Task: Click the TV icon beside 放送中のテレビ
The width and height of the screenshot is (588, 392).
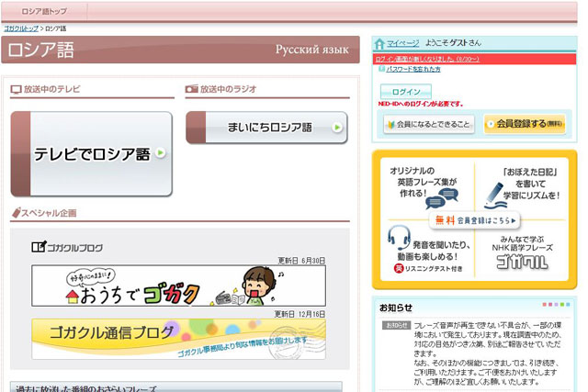Action: pyautogui.click(x=17, y=89)
